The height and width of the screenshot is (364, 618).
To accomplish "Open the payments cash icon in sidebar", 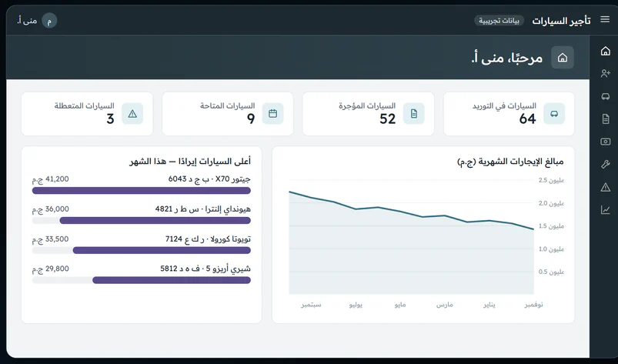I will pos(606,142).
